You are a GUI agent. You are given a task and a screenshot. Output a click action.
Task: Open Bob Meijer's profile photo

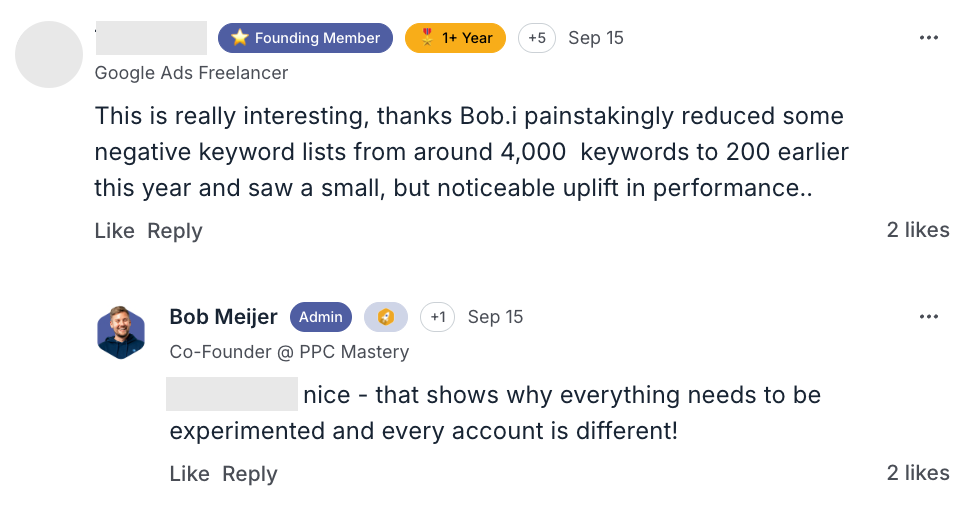[x=121, y=332]
